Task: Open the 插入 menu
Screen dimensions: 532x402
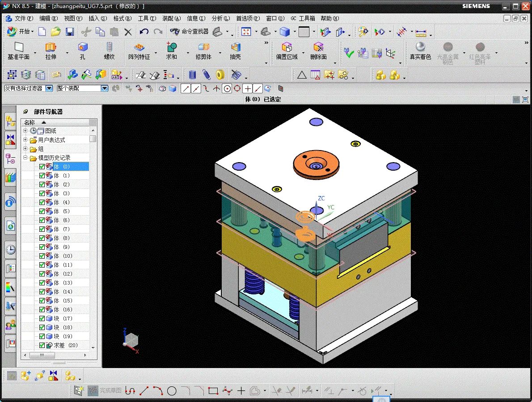Action: (x=98, y=18)
